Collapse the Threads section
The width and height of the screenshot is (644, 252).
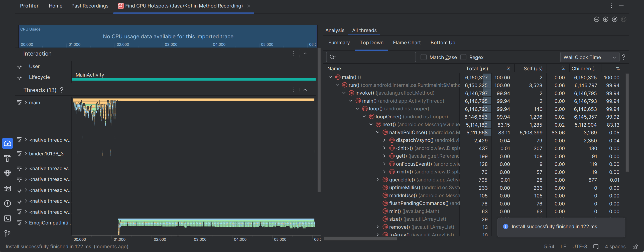(305, 90)
